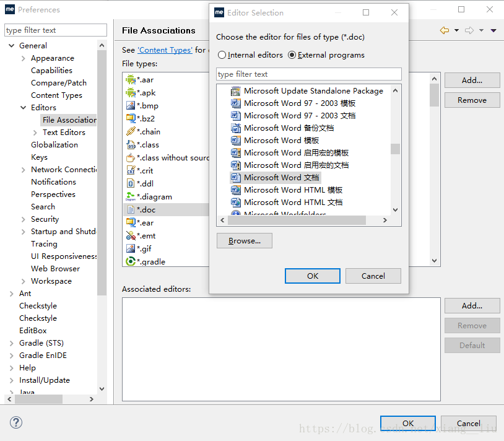Click the *.aar file type icon
The width and height of the screenshot is (504, 441).
(x=131, y=79)
